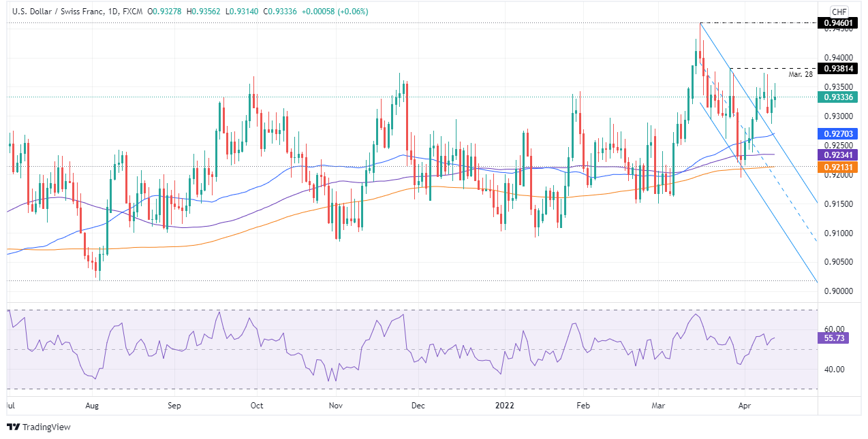Click the TradingView logo icon

click(14, 427)
